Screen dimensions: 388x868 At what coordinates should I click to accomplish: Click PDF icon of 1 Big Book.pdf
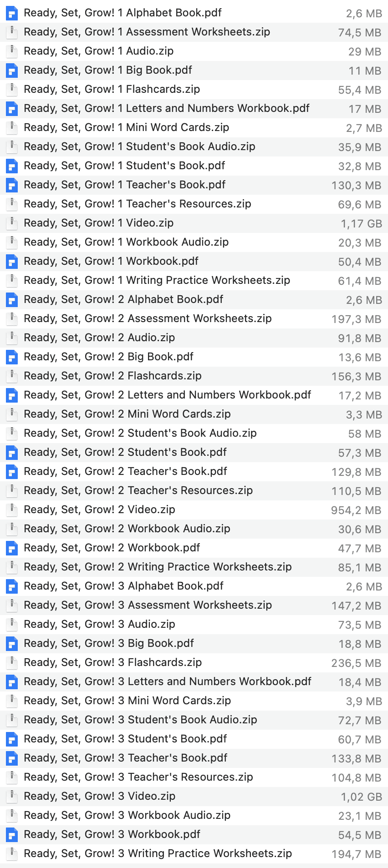tap(12, 70)
